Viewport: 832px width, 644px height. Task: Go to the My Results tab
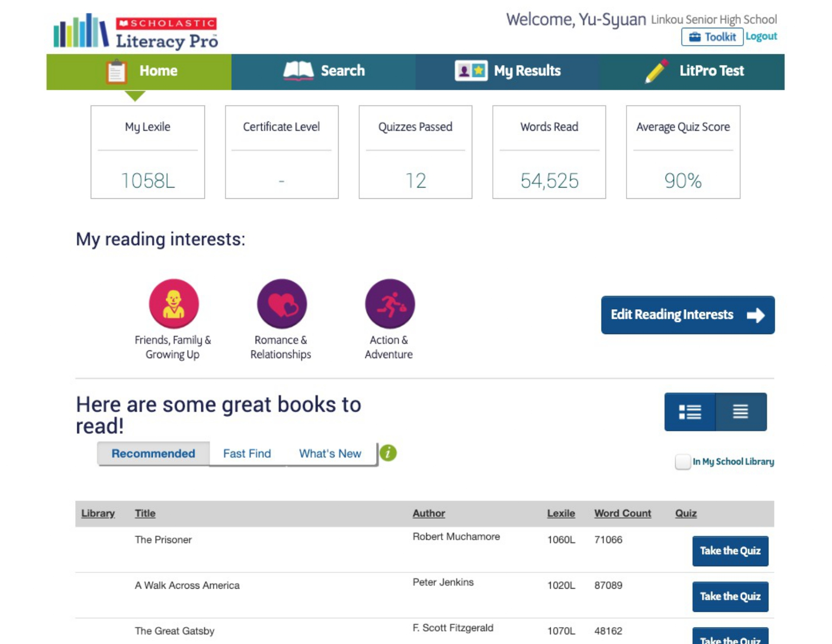[x=507, y=72]
